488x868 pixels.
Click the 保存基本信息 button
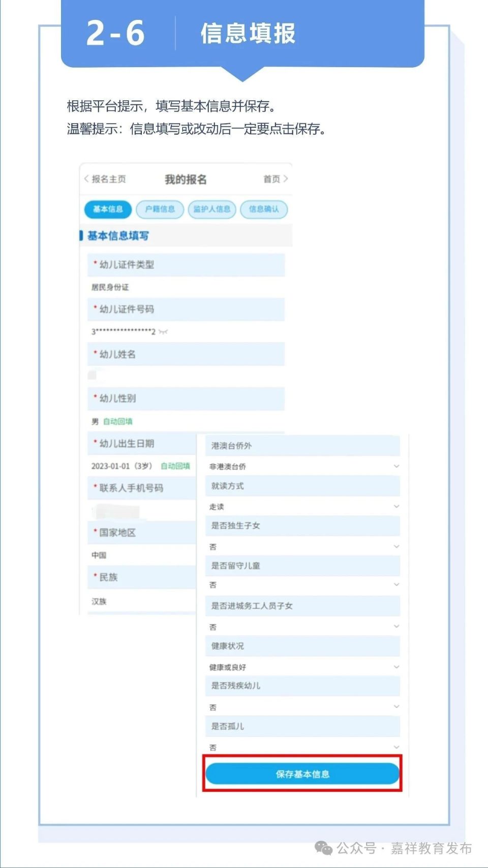[x=302, y=774]
